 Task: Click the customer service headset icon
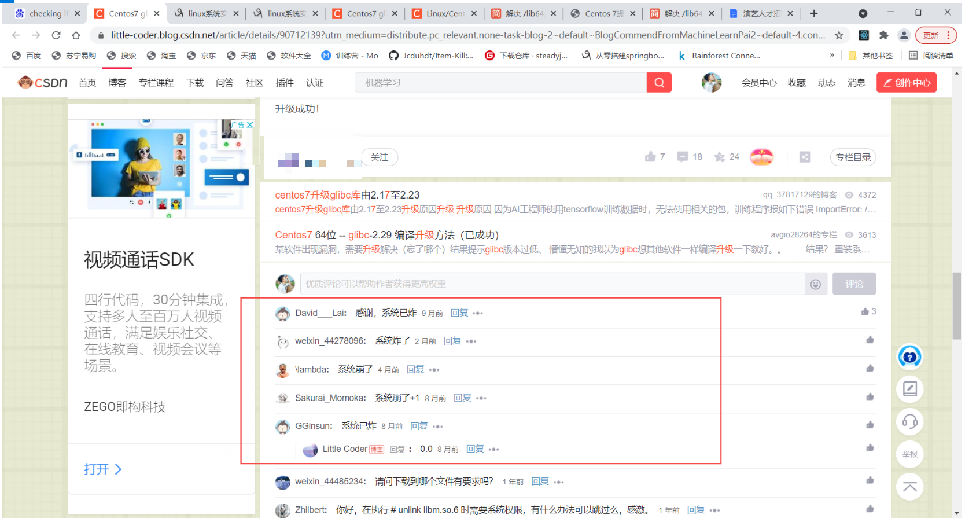(909, 421)
